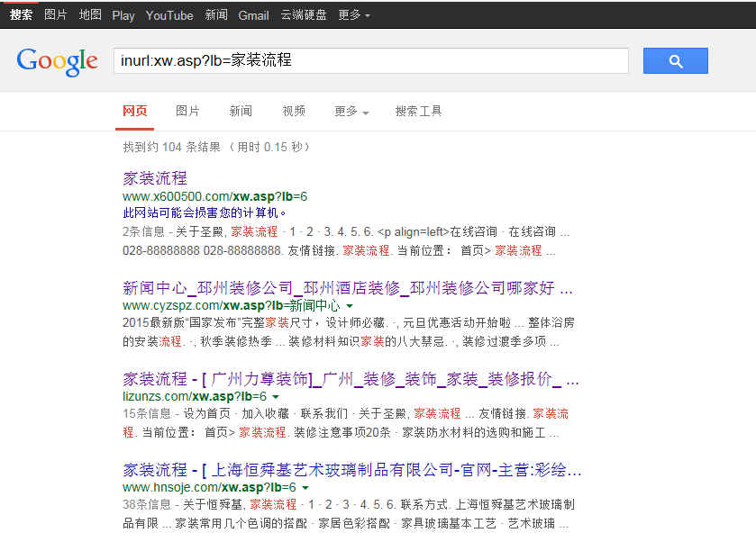756x542 pixels.
Task: Open YouTube in the top black bar
Action: (x=169, y=15)
